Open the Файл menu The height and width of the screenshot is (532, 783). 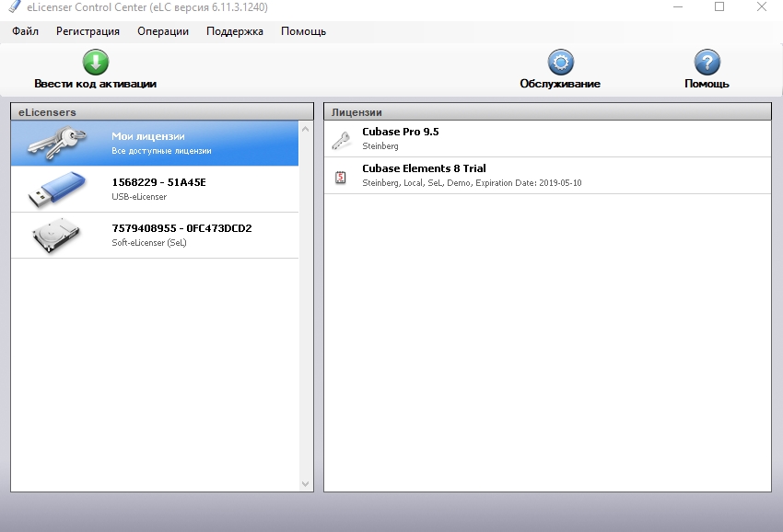[x=25, y=31]
